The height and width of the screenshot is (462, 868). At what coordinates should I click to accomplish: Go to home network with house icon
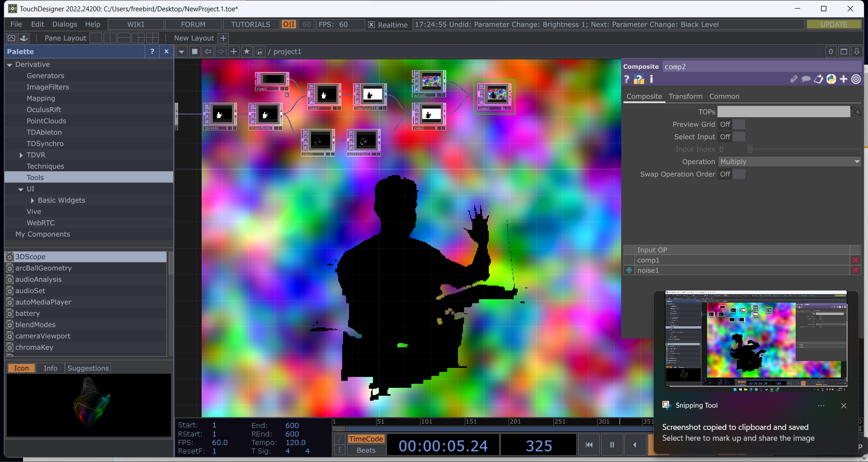coord(259,52)
